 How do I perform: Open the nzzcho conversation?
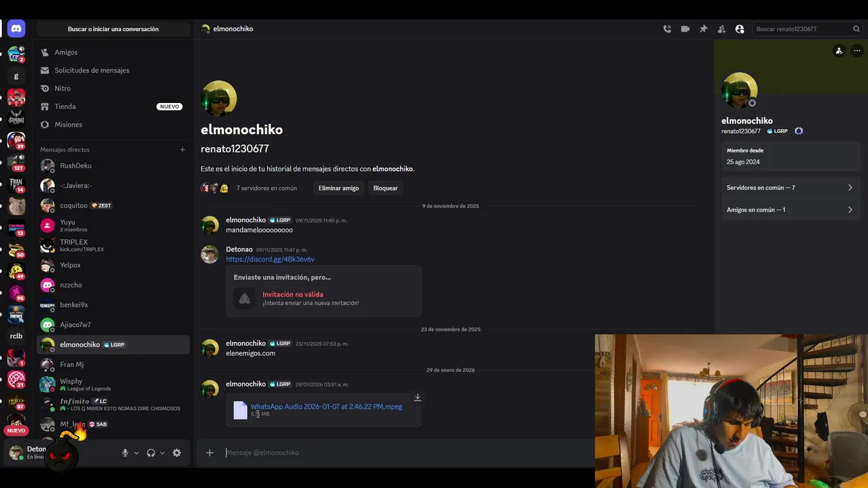click(113, 285)
